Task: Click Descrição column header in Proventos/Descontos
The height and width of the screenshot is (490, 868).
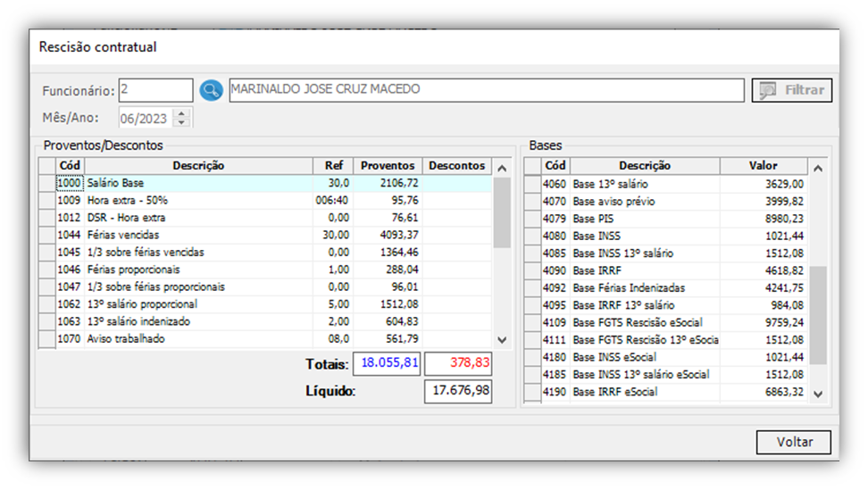Action: click(x=198, y=165)
